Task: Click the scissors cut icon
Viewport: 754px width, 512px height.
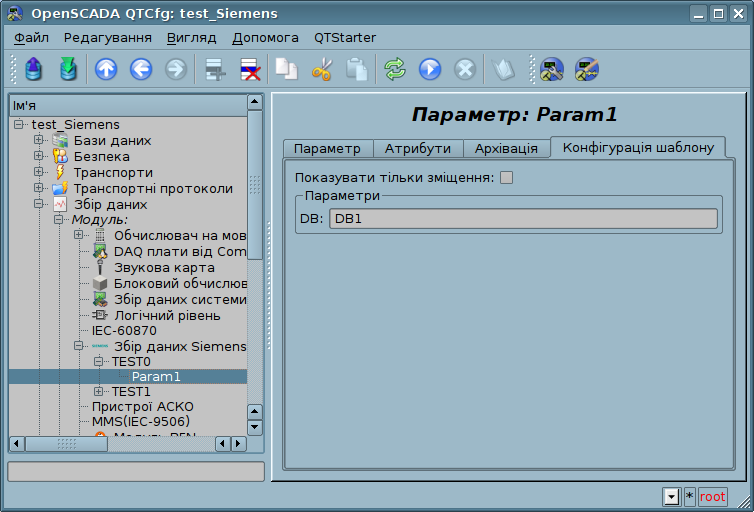Action: (x=322, y=69)
